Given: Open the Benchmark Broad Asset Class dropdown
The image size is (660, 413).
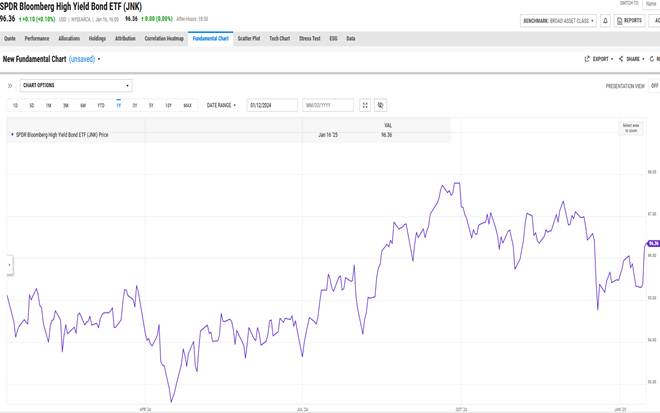Looking at the screenshot, I should 558,21.
